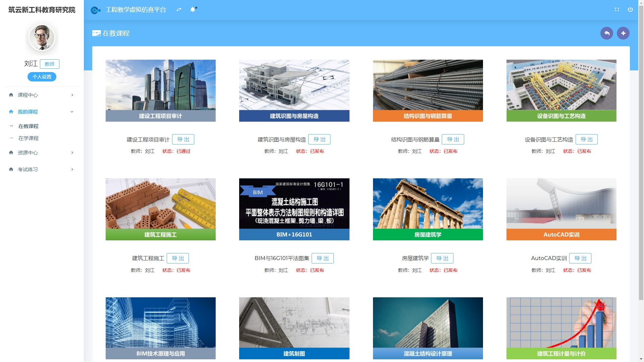The width and height of the screenshot is (644, 362).
Task: Click the platform logo icon in header
Action: pyautogui.click(x=96, y=10)
